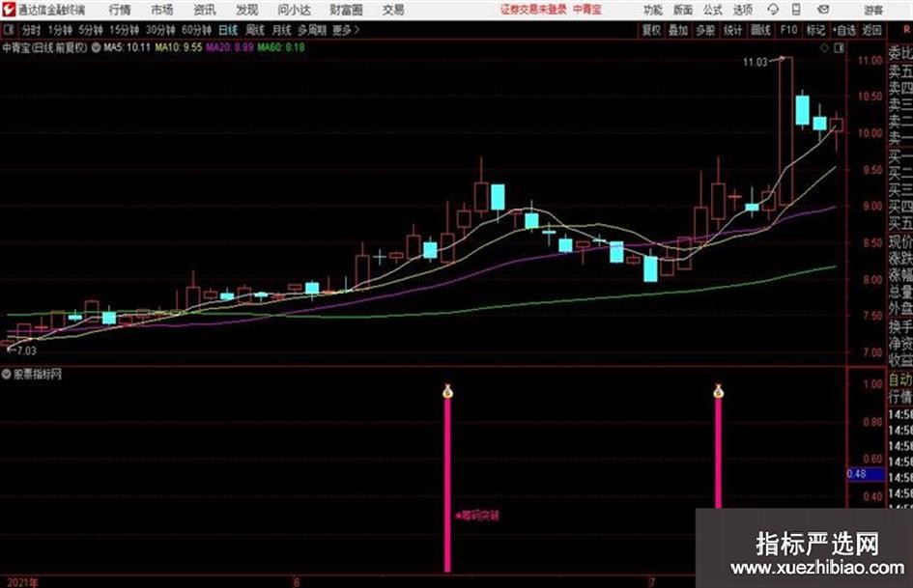This screenshot has height=588, width=913.
Task: Click the 中青宝 stock name in title bar
Action: point(587,10)
